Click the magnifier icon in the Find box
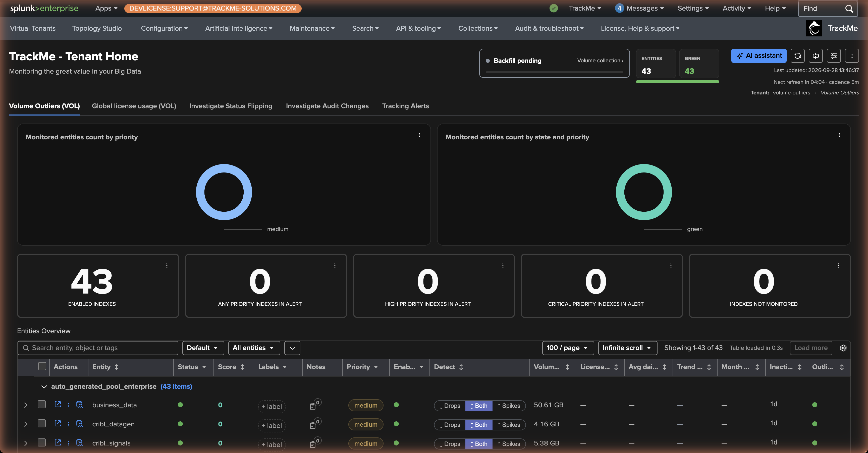 [x=849, y=9]
